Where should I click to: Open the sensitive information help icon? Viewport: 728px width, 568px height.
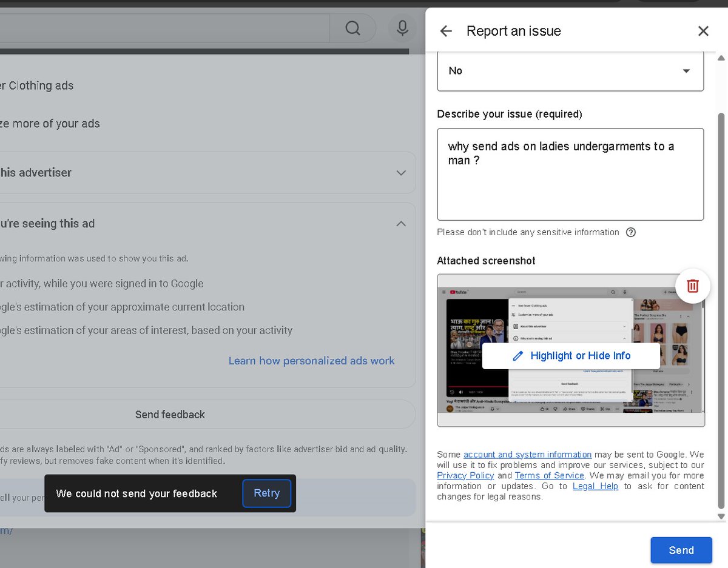point(631,232)
